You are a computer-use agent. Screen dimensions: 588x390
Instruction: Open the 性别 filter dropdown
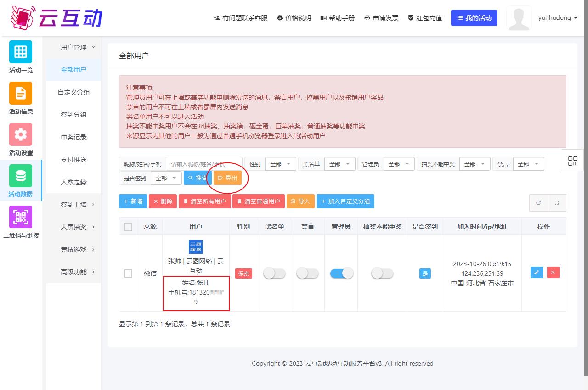tap(281, 164)
